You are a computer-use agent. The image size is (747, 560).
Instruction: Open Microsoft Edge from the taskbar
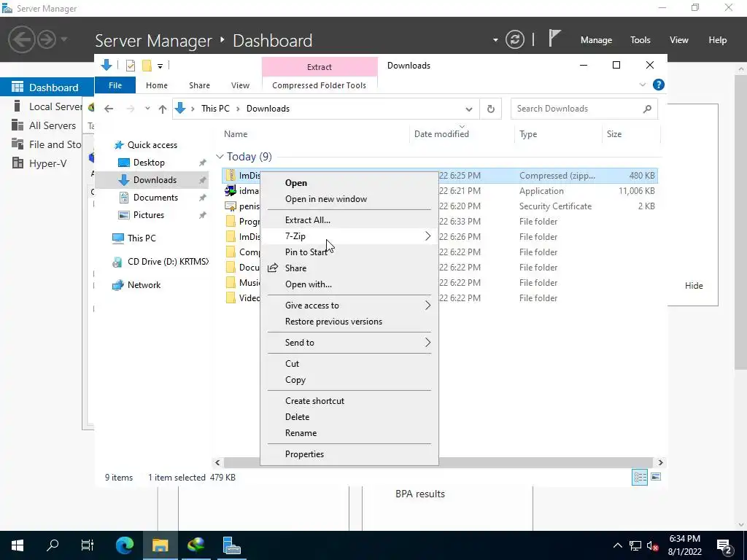click(x=125, y=545)
